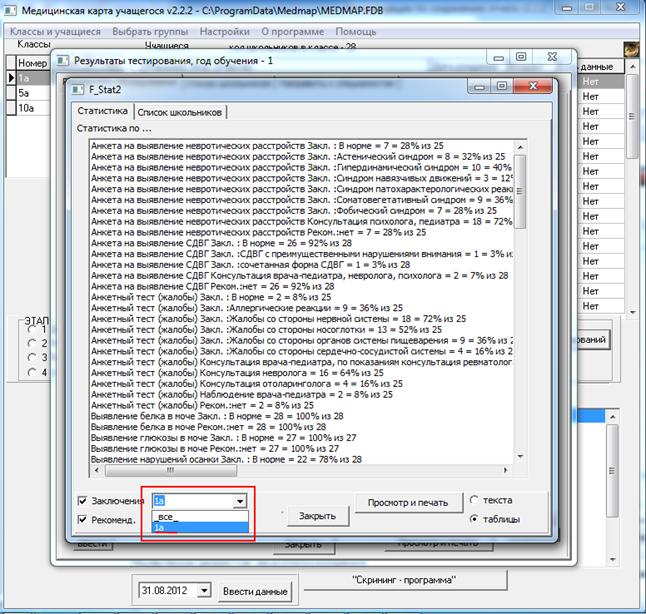Open the class combo box arrow

239,502
